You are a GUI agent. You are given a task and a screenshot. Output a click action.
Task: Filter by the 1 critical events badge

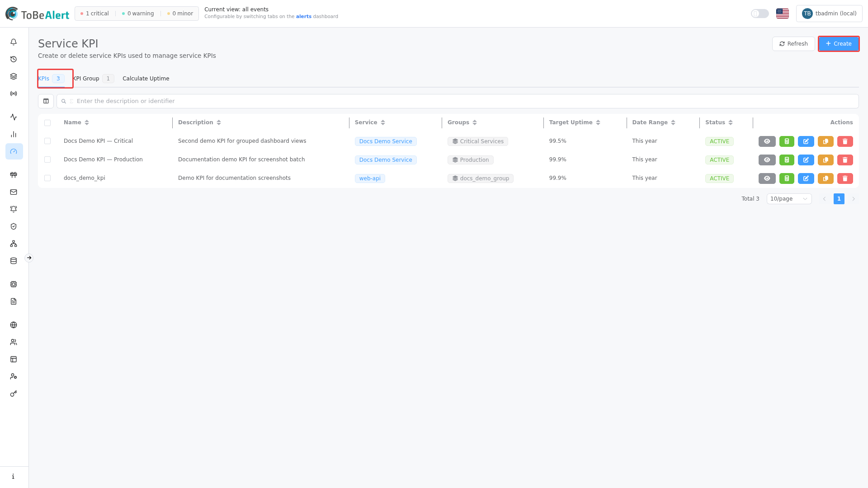94,14
